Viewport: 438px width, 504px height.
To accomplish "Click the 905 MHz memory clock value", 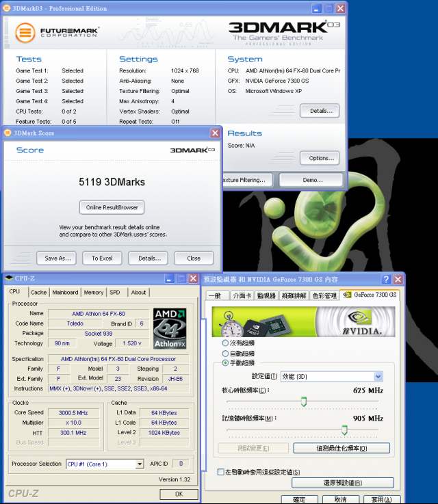I will tap(368, 419).
